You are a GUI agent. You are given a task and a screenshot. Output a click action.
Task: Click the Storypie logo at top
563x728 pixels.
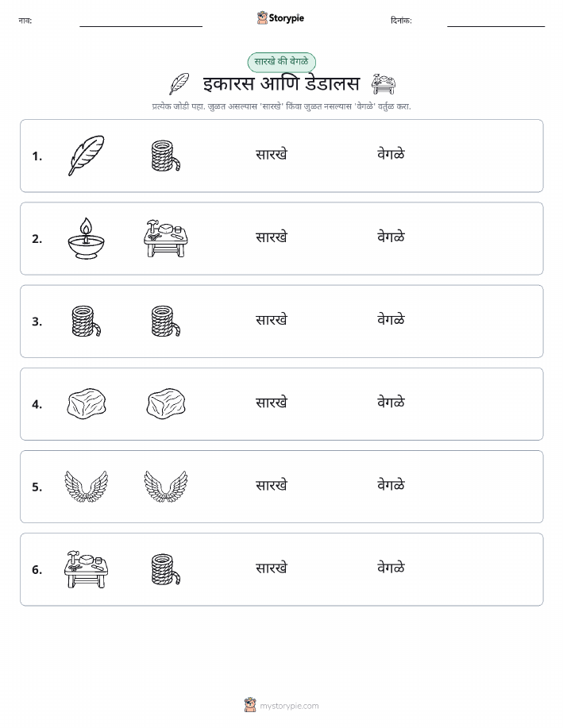pyautogui.click(x=280, y=18)
